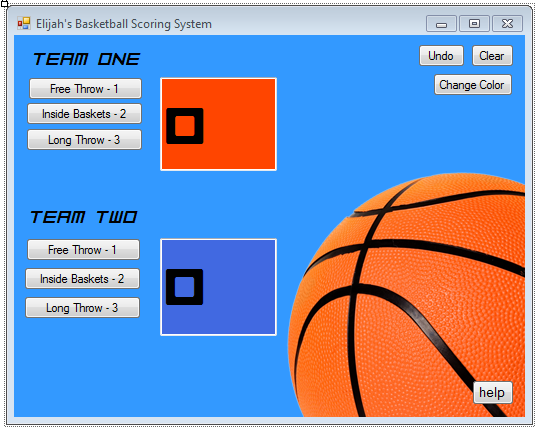This screenshot has height=431, width=537.
Task: Open the Change Color option
Action: pyautogui.click(x=473, y=85)
